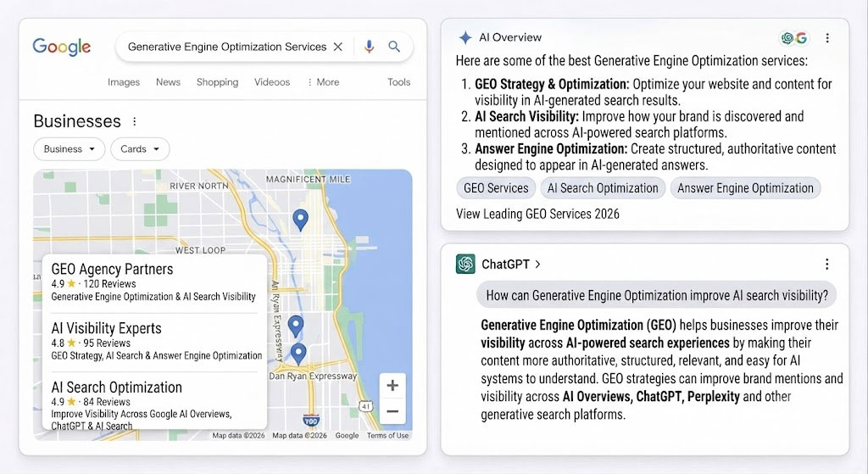The image size is (868, 474).
Task: Open the Images tab
Action: point(124,82)
